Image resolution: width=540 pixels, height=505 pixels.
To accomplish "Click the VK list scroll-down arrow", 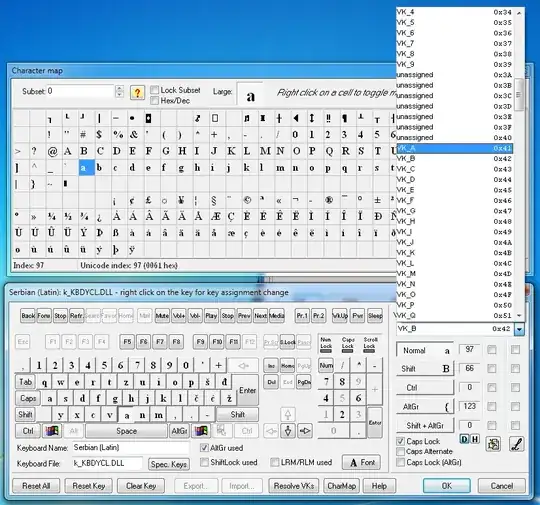I will tap(519, 316).
